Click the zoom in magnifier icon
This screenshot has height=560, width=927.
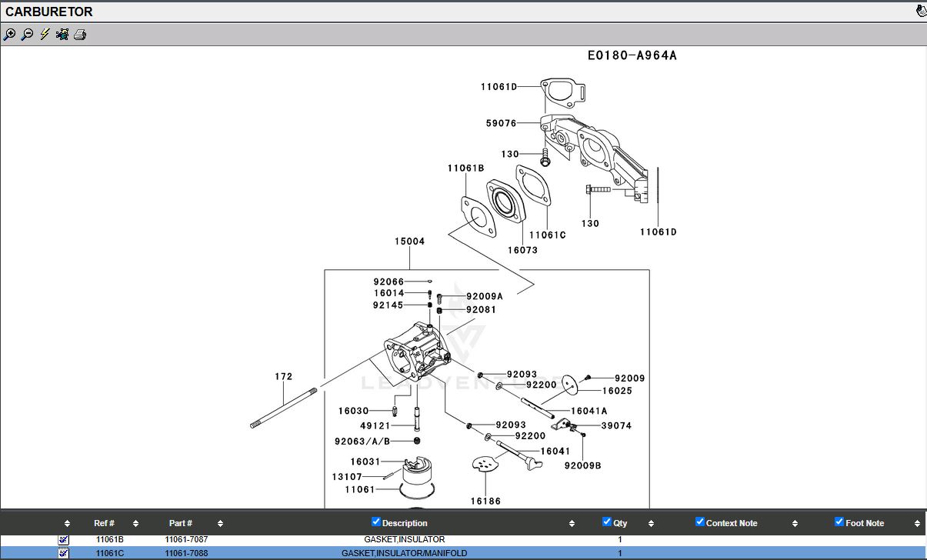pos(9,35)
